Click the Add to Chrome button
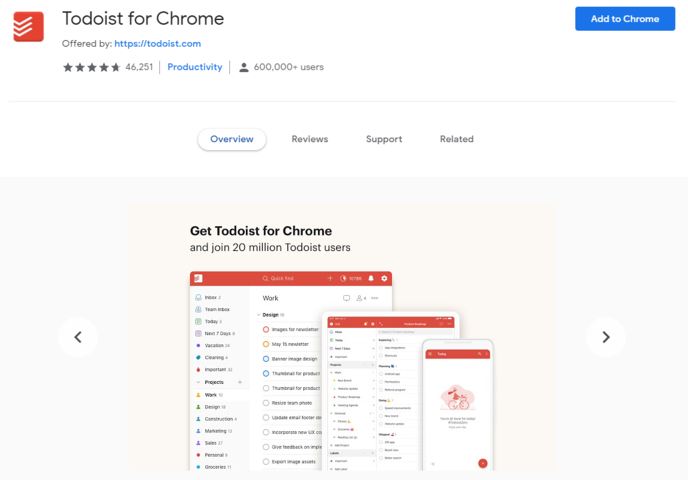This screenshot has width=688, height=480. pyautogui.click(x=625, y=19)
